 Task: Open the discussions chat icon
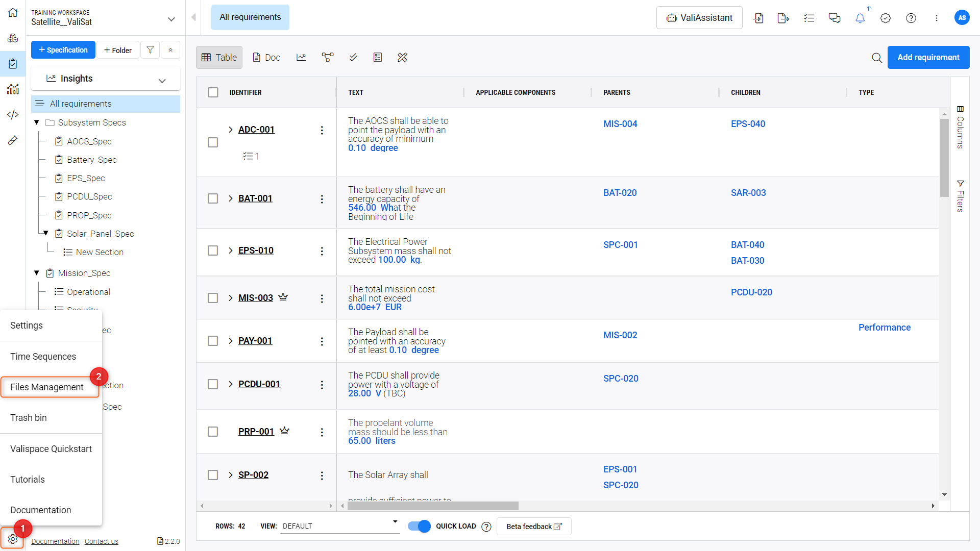(x=835, y=18)
